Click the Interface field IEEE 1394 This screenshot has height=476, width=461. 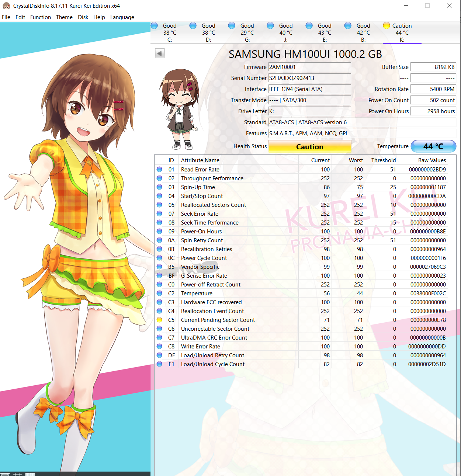coord(310,89)
